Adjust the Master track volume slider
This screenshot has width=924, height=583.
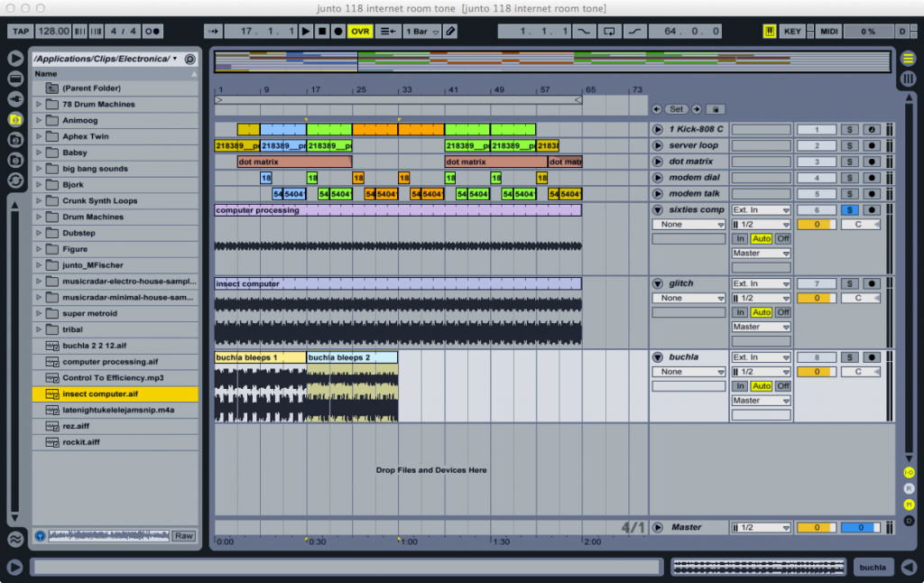pos(816,528)
